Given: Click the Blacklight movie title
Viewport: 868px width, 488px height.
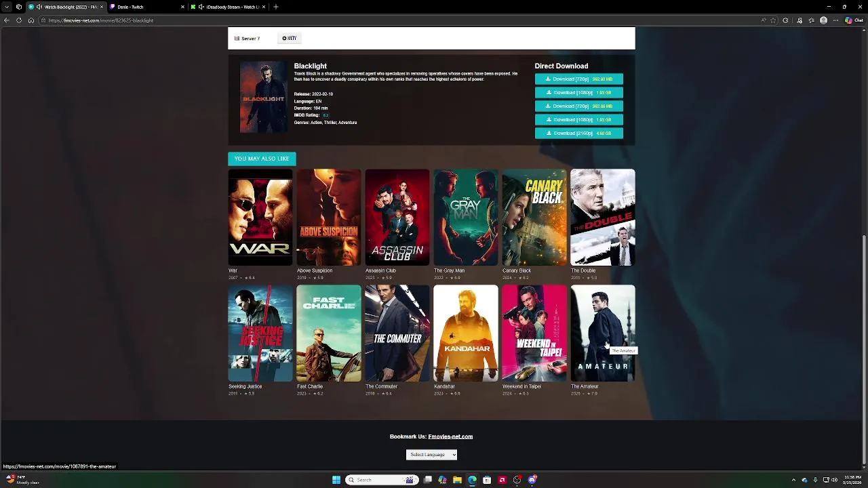Looking at the screenshot, I should click(310, 66).
